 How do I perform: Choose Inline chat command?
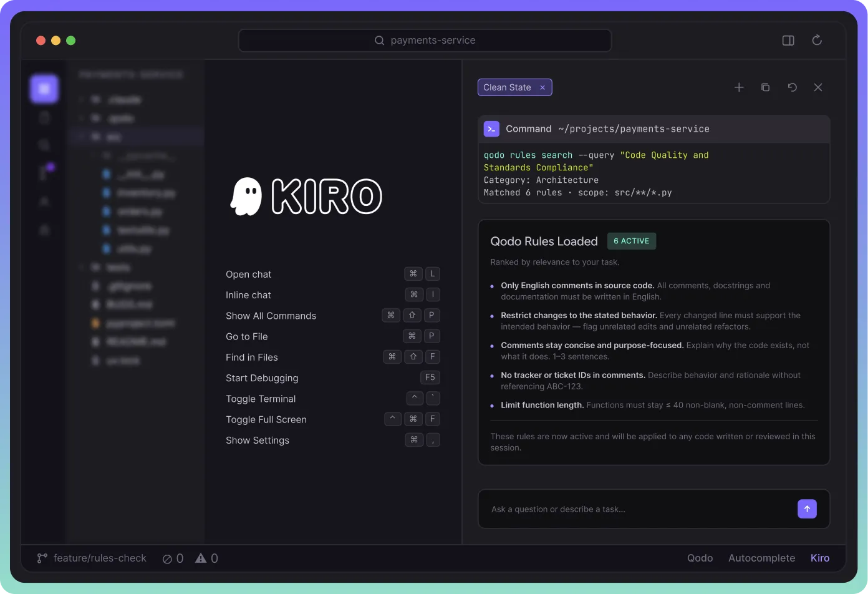pyautogui.click(x=248, y=295)
